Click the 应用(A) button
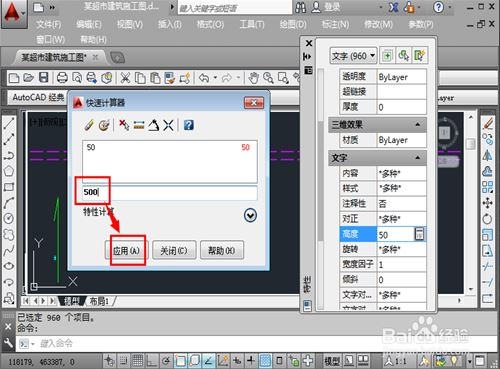This screenshot has height=369, width=500. [126, 250]
